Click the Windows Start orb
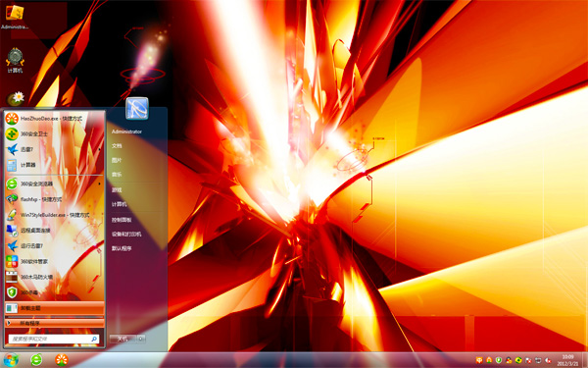 pyautogui.click(x=11, y=360)
